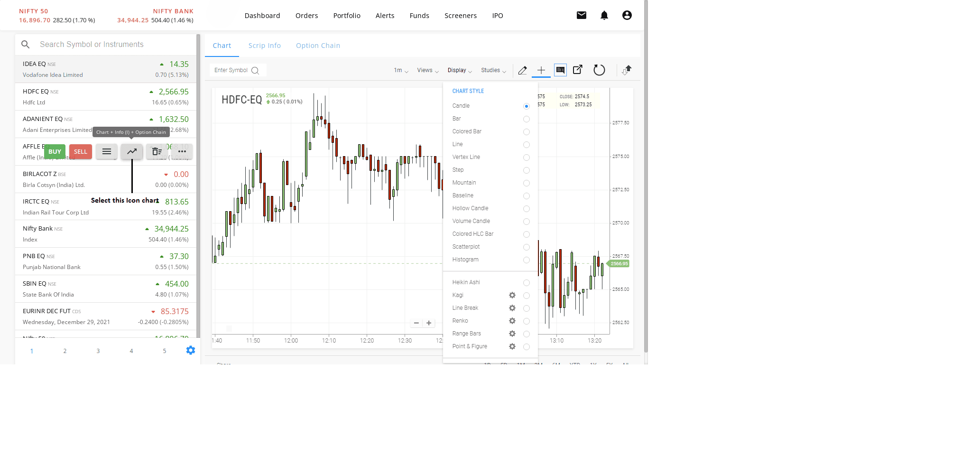
Task: Expand the 1m interval dropdown
Action: point(401,70)
